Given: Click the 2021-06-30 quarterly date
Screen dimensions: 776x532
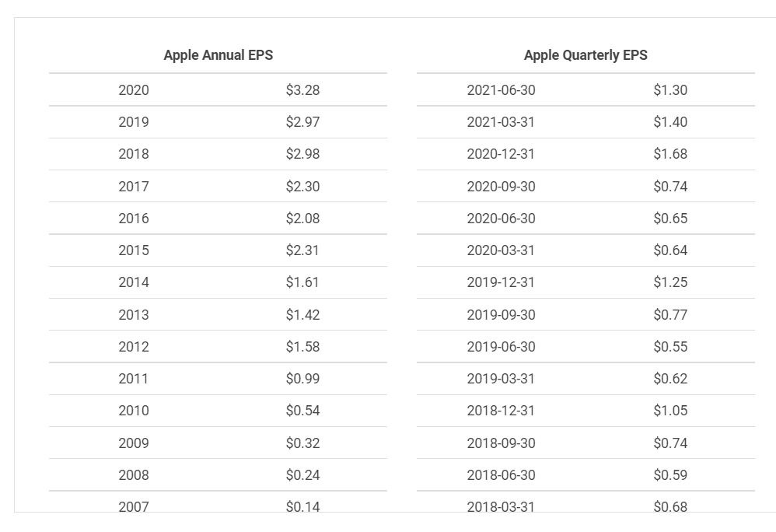Looking at the screenshot, I should [501, 90].
